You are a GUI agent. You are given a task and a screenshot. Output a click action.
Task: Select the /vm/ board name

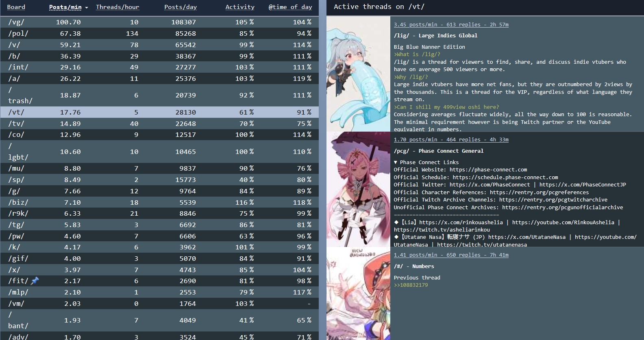pyautogui.click(x=16, y=303)
